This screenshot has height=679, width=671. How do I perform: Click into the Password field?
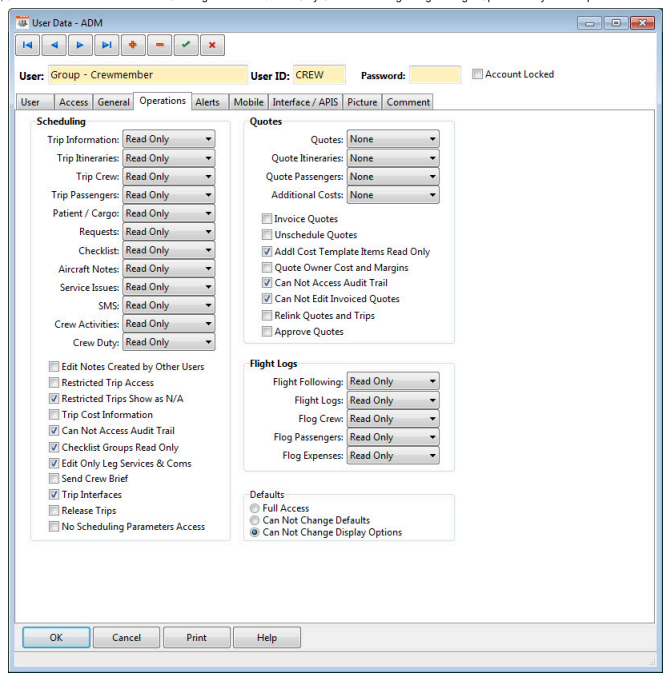tap(435, 75)
